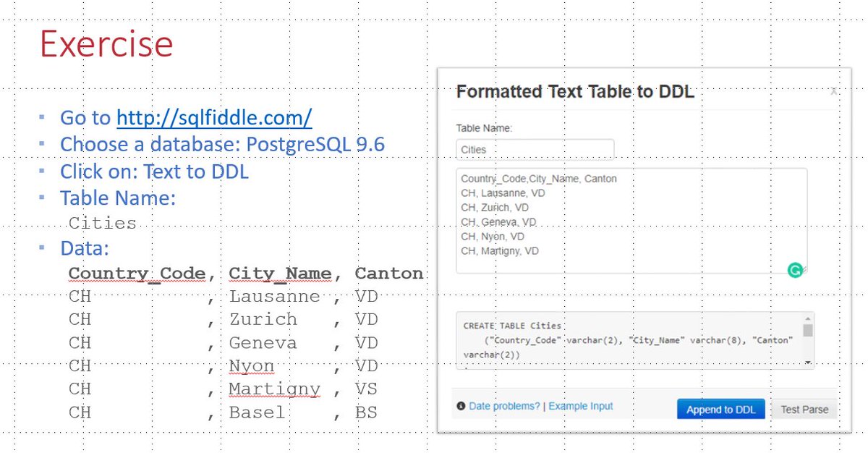Click 'Choose a database: PostgreSQL 9.6' bullet

[x=222, y=144]
